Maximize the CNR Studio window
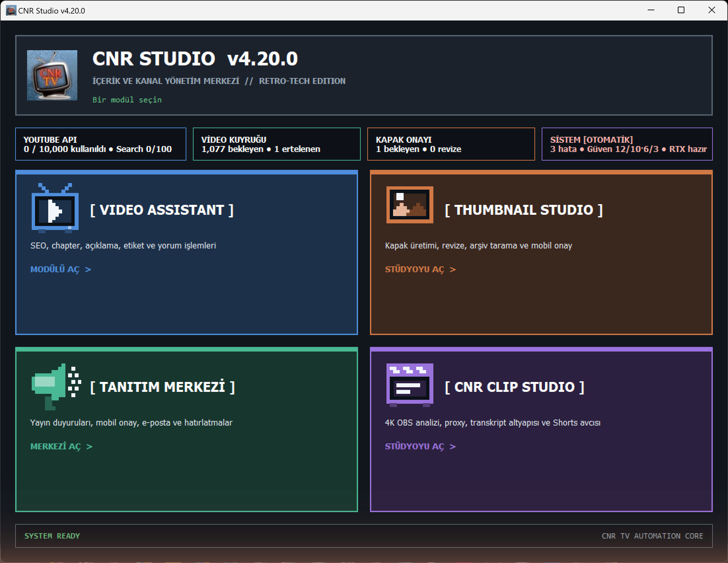 click(x=681, y=10)
